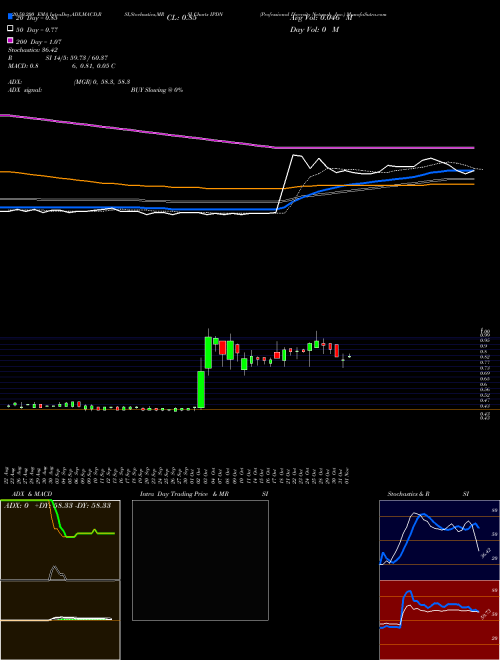Open the empty Intra Day Trading Price panel
The image size is (500, 660).
(200, 560)
